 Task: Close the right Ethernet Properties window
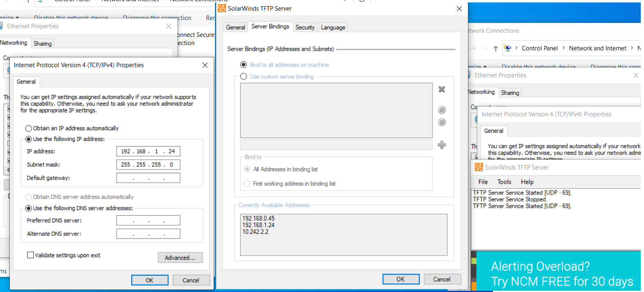click(x=636, y=75)
